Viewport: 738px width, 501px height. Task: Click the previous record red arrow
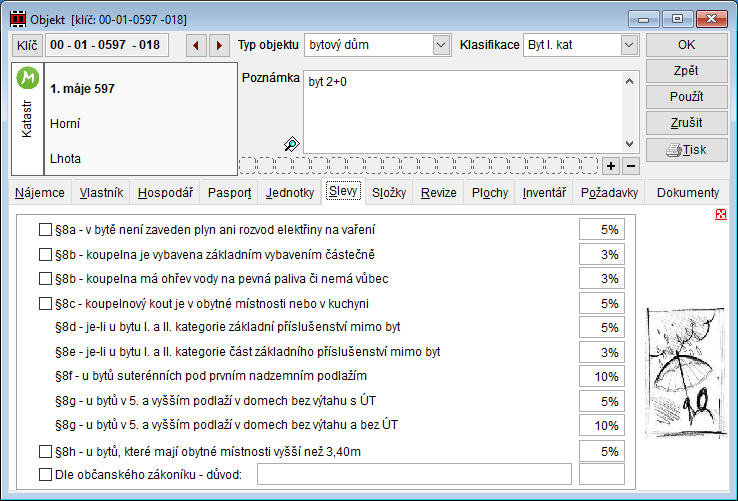pyautogui.click(x=195, y=45)
